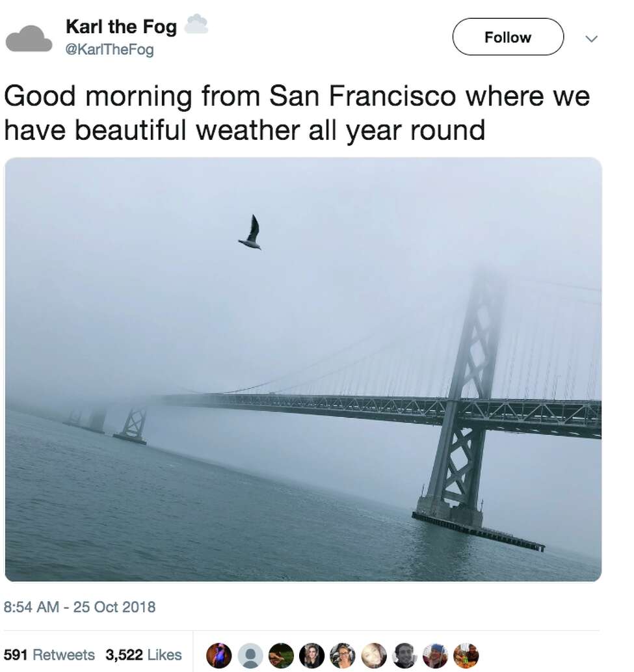The width and height of the screenshot is (634, 672).
Task: Click Karl the Fog's gray cloud profile picture
Action: click(x=29, y=39)
